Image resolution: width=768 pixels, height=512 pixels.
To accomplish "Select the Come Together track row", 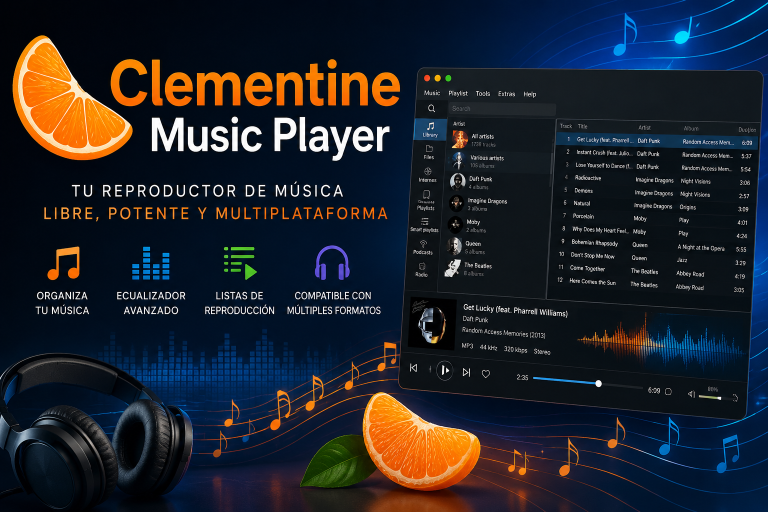I will [x=648, y=272].
